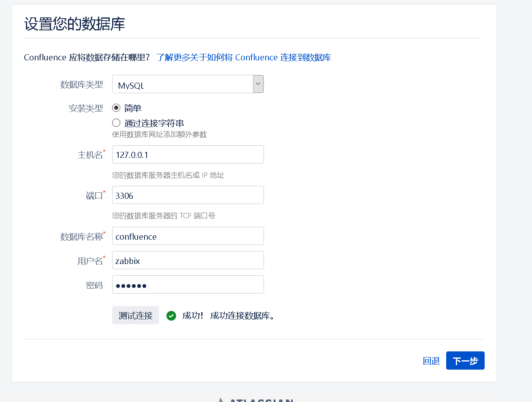
Task: Select the 通过连接字符串 radio button
Action: click(x=116, y=123)
